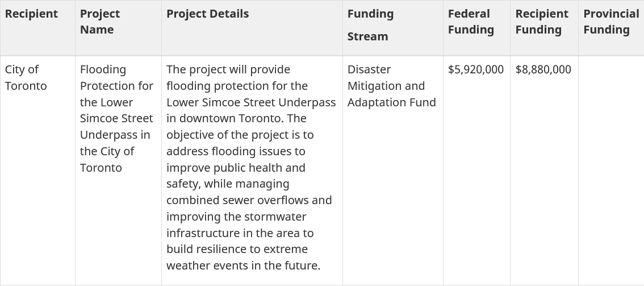Screen dimensions: 644x286
Task: Select the Project Name column header
Action: coord(100,22)
